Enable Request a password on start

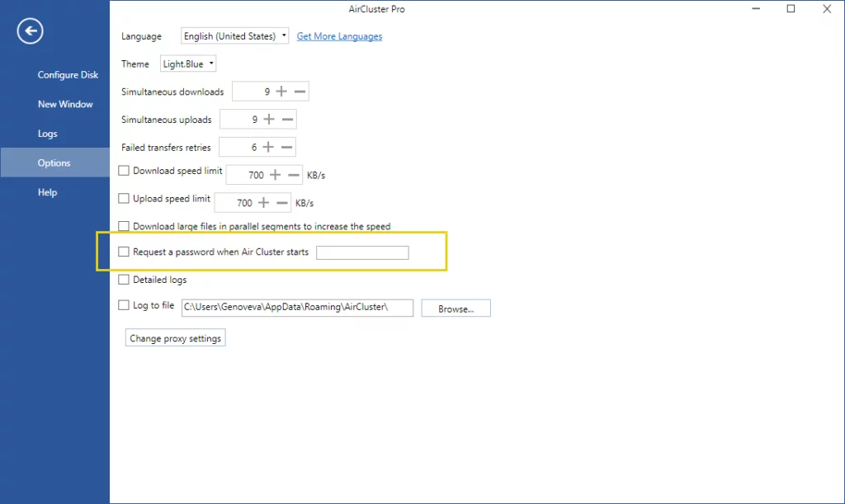pyautogui.click(x=125, y=252)
